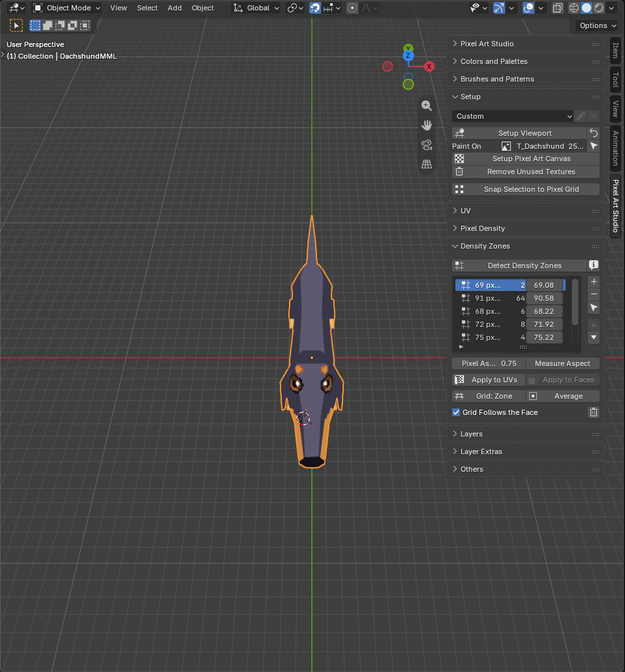Open the Select menu

[x=147, y=8]
